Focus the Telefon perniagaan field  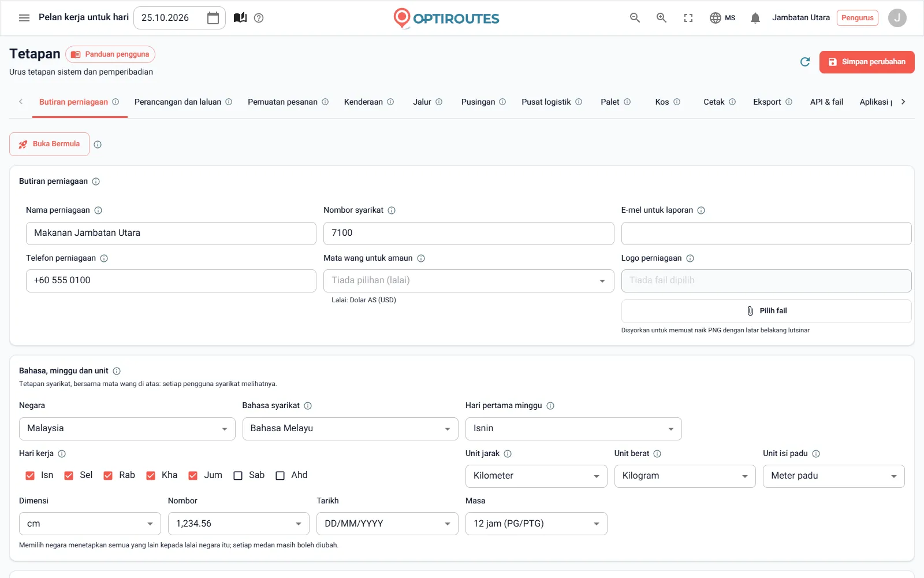pyautogui.click(x=171, y=281)
